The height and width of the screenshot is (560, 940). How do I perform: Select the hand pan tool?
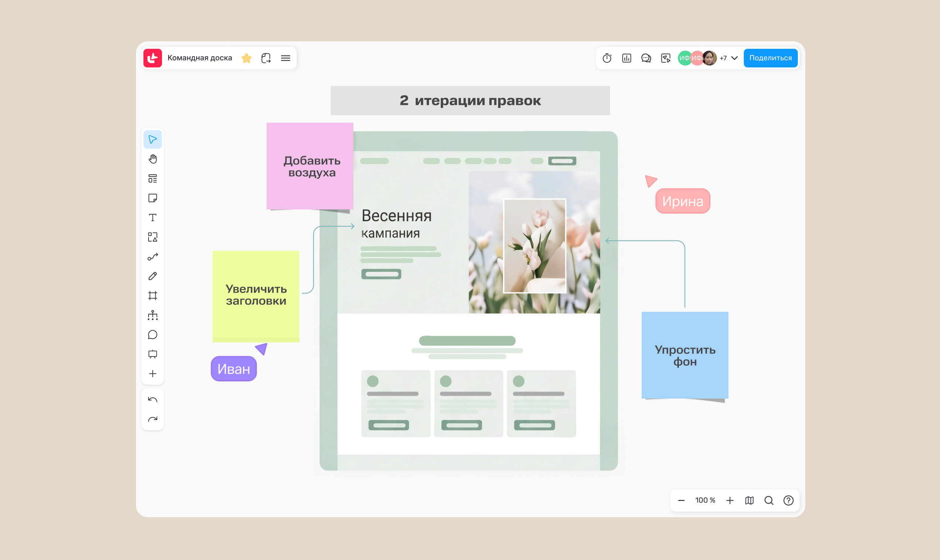153,159
